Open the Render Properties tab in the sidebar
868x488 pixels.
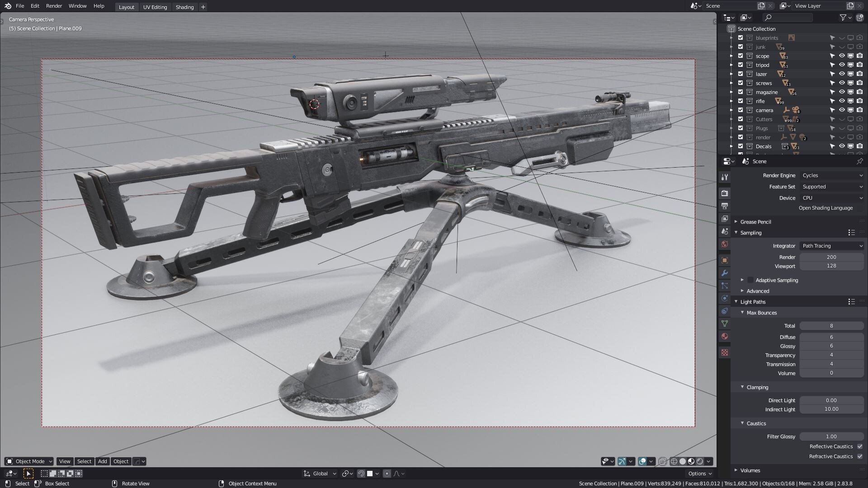coord(725,193)
